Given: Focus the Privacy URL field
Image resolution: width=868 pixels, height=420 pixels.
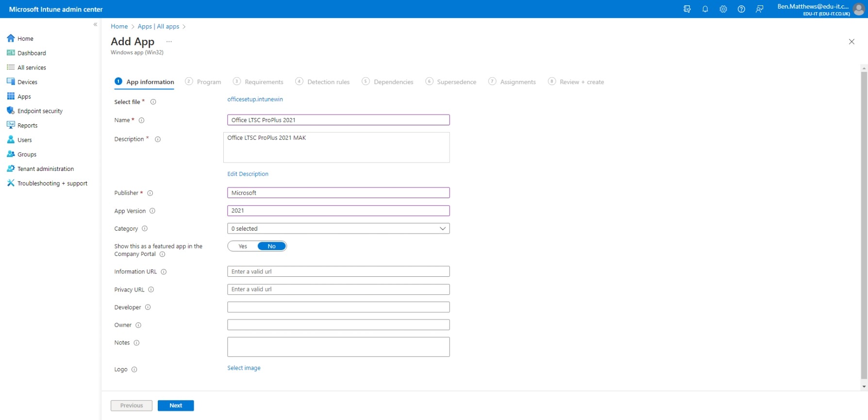Looking at the screenshot, I should coord(338,289).
